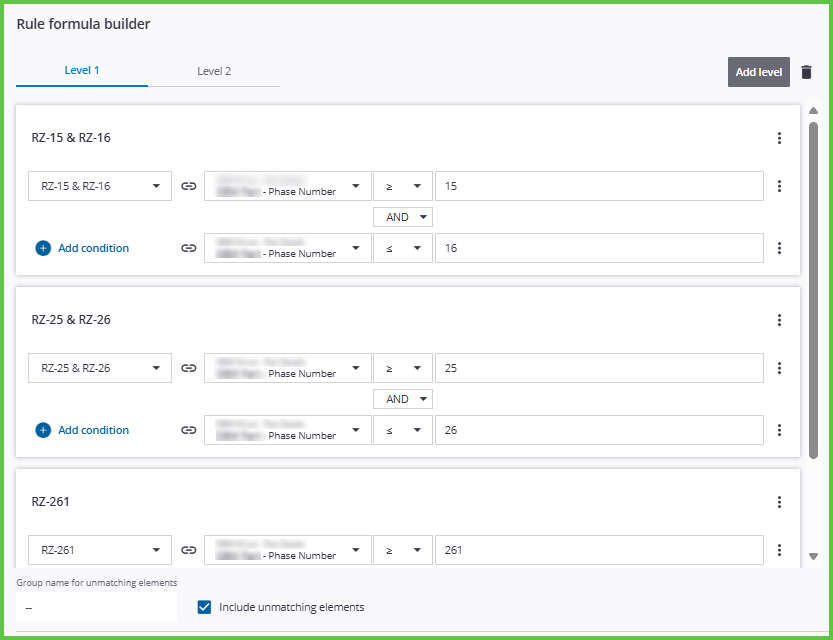Open the kebab menu on the ≤ 26 condition row

tap(780, 430)
